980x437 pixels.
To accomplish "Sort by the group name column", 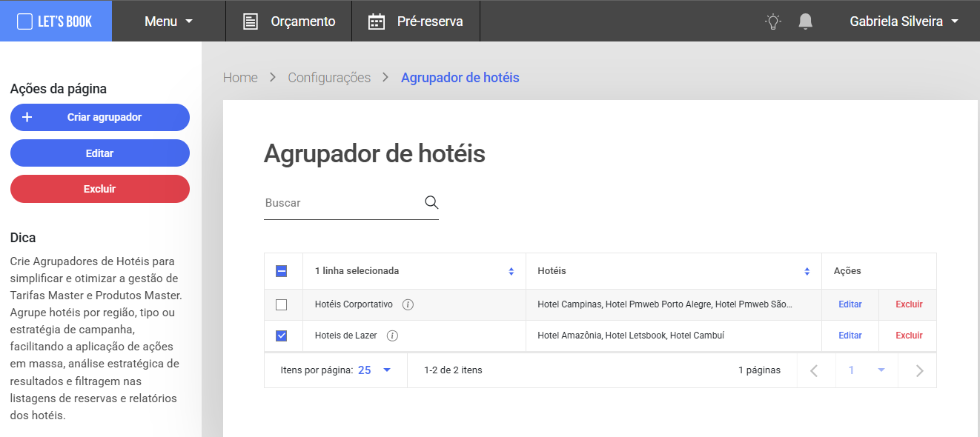I will coord(511,271).
